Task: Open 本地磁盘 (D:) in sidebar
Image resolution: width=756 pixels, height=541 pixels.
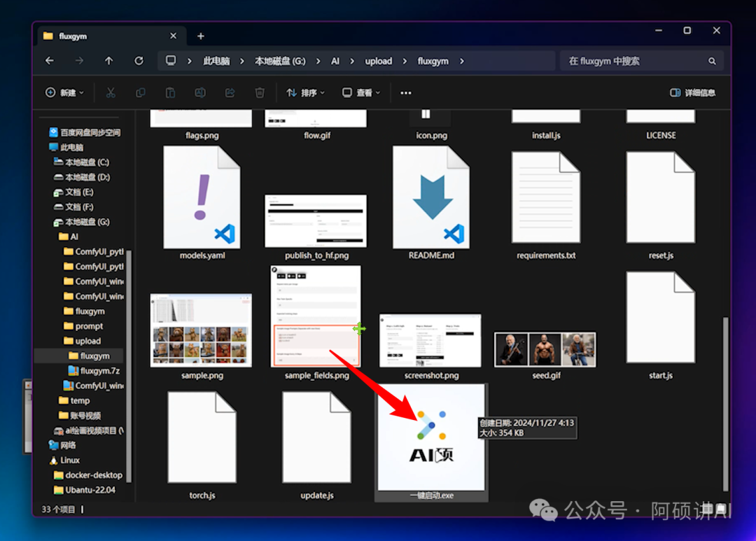Action: [x=81, y=177]
